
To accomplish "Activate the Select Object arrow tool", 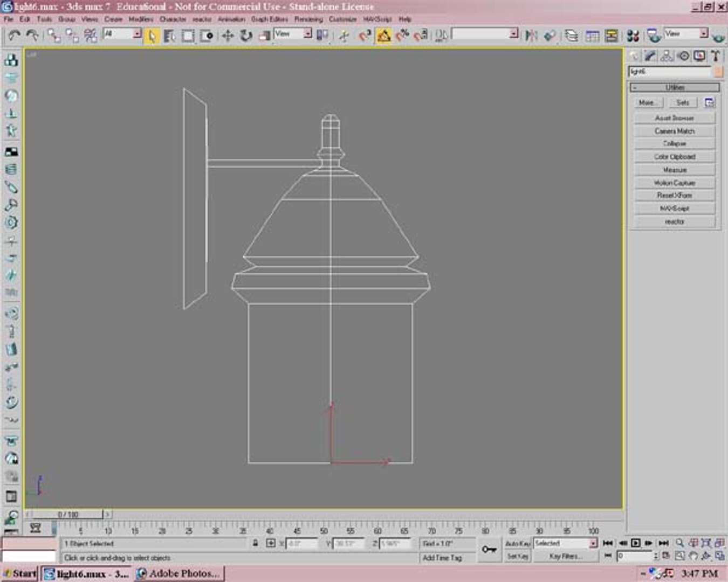I will click(152, 36).
